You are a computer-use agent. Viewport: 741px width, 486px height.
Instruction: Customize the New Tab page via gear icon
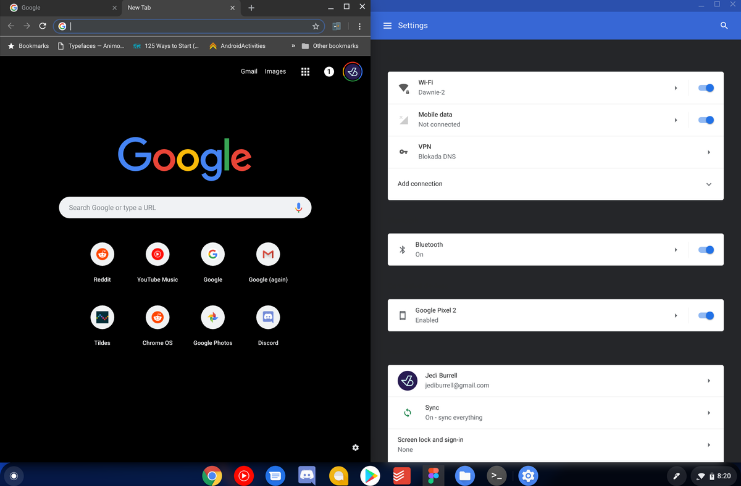[x=355, y=447]
